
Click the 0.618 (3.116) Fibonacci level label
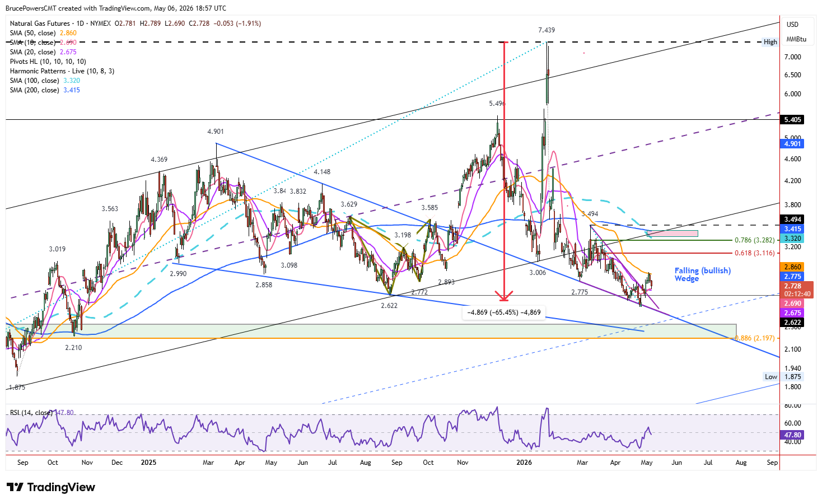point(755,253)
